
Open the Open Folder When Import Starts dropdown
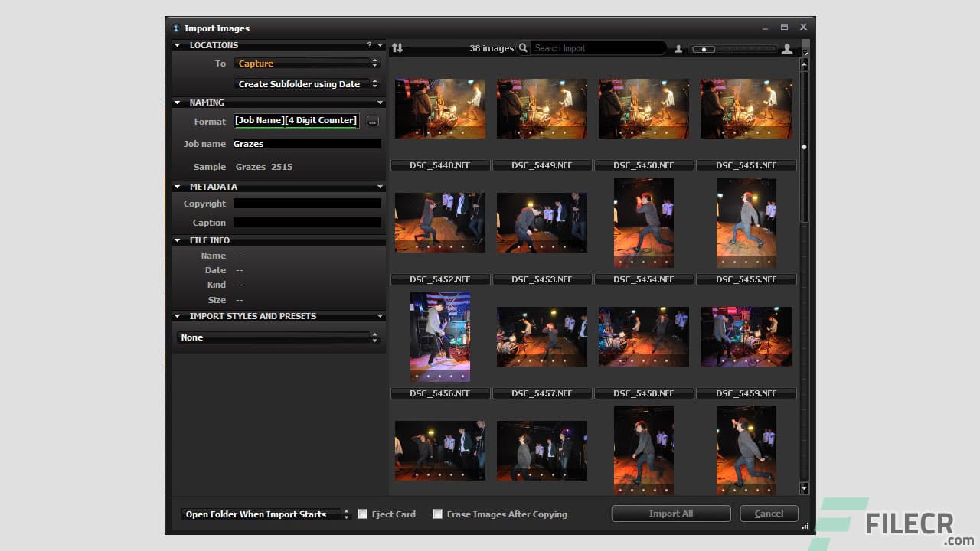point(264,514)
